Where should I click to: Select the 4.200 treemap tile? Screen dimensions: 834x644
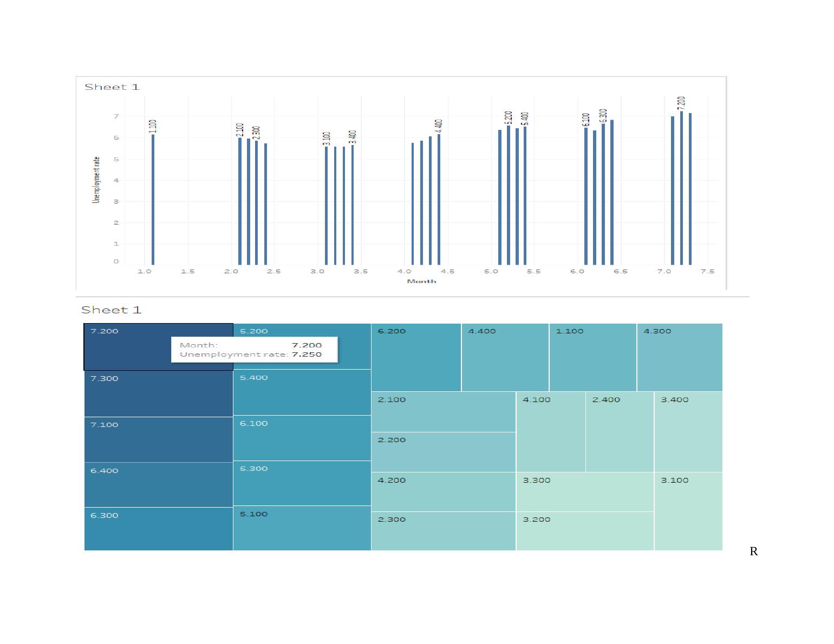tap(443, 492)
